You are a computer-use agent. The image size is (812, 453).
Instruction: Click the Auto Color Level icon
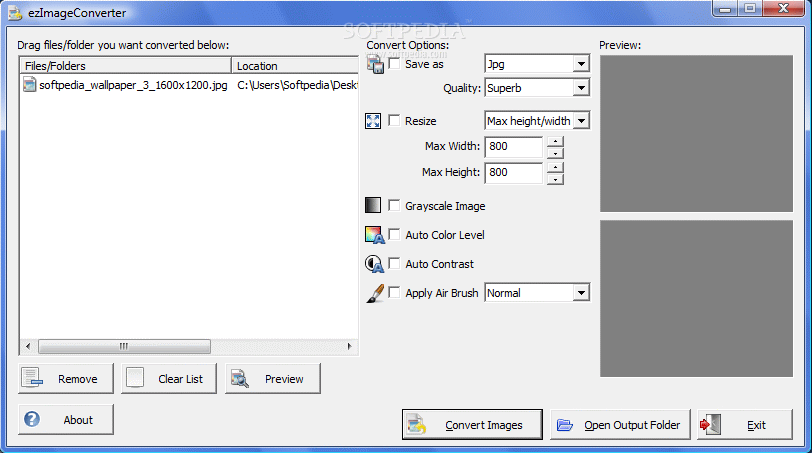[374, 235]
